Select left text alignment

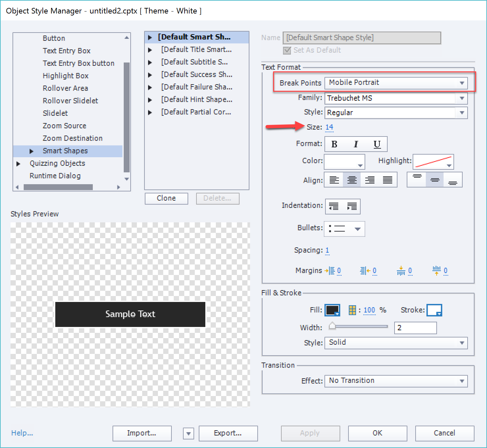click(334, 180)
